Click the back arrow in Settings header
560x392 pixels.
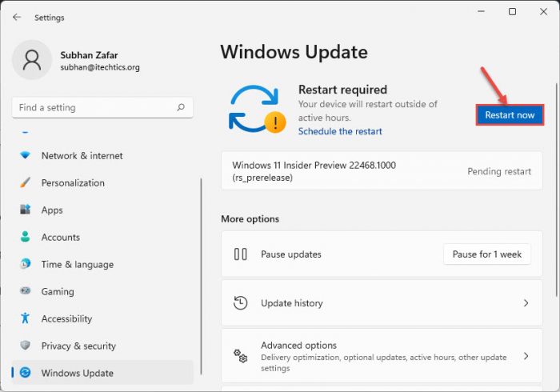[x=17, y=17]
